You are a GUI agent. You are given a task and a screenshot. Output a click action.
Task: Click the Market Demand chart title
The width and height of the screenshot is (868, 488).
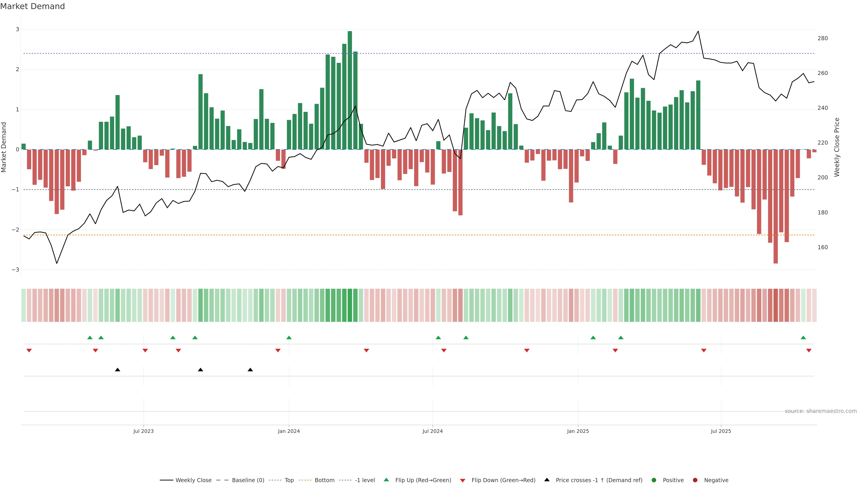point(32,6)
